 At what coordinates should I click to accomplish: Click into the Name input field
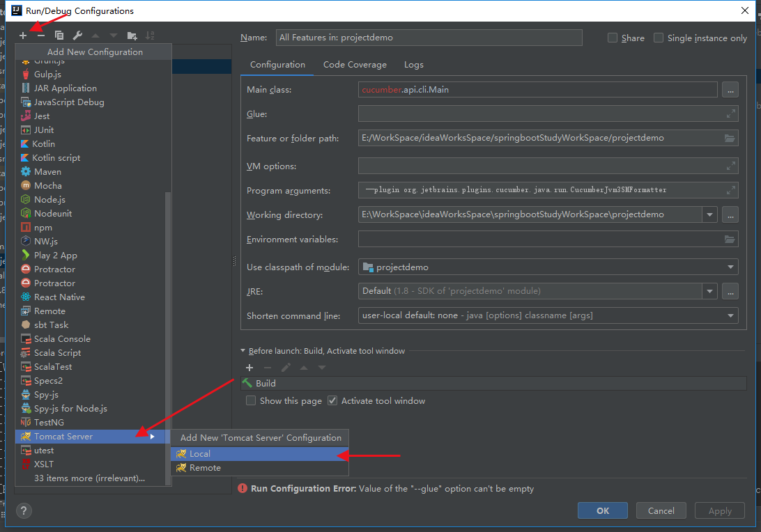(x=429, y=38)
